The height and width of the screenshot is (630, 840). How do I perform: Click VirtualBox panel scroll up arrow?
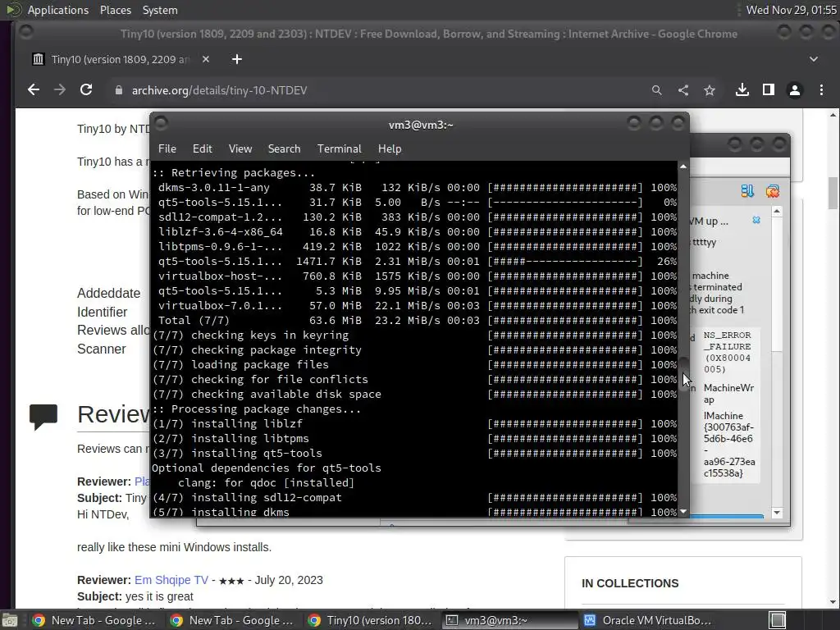[777, 212]
